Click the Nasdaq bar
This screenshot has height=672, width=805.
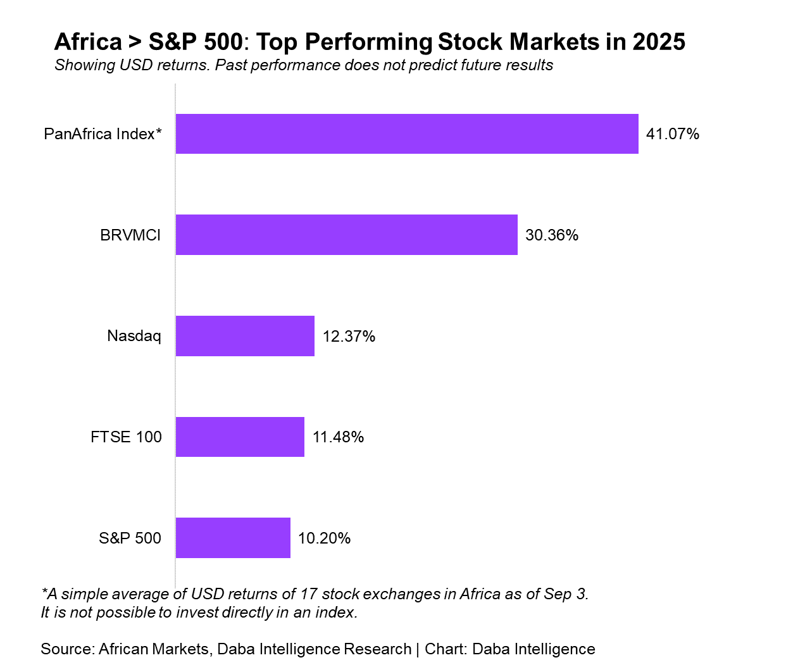click(245, 336)
